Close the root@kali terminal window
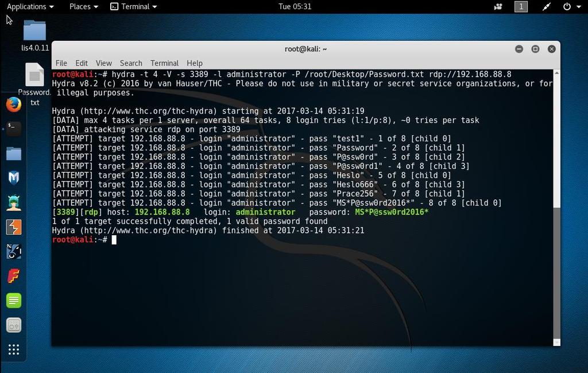This screenshot has width=588, height=373. click(x=552, y=49)
